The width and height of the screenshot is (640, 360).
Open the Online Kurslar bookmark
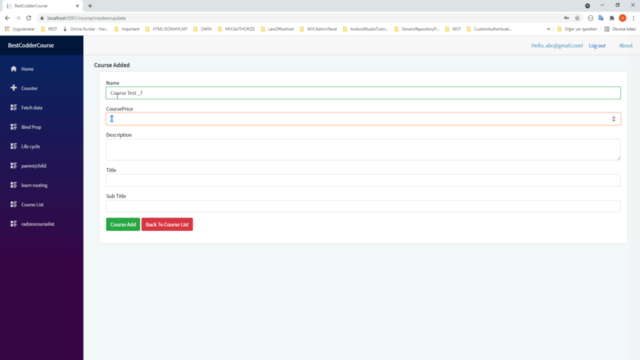[85, 29]
